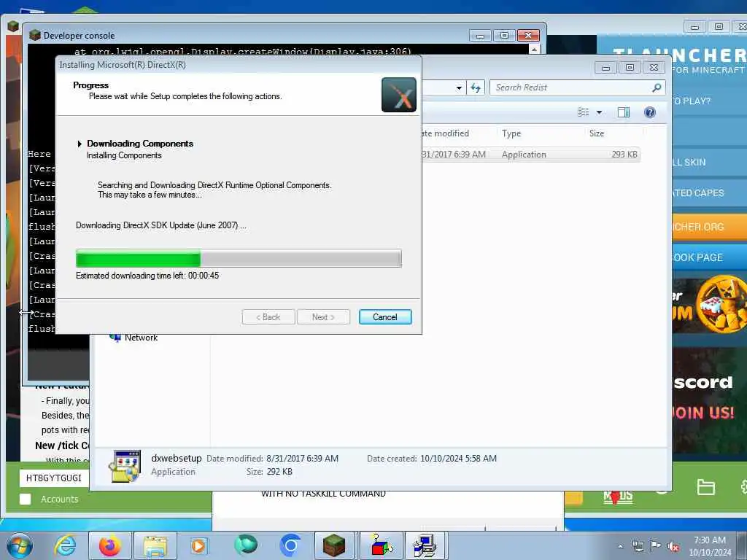Click the disabled Back button in setup

268,317
